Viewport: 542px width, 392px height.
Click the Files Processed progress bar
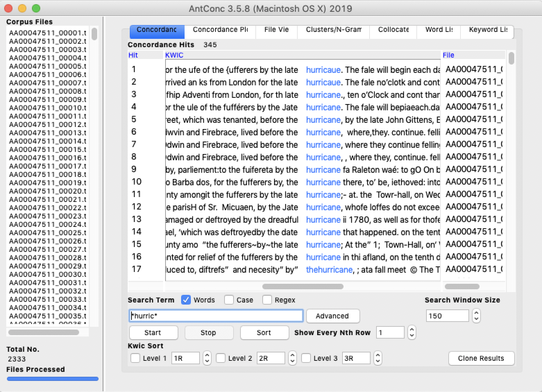pyautogui.click(x=52, y=379)
